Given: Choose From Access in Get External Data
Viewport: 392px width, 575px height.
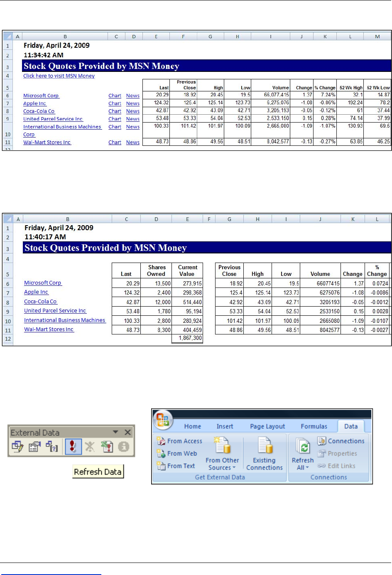Looking at the screenshot, I should click(x=179, y=441).
